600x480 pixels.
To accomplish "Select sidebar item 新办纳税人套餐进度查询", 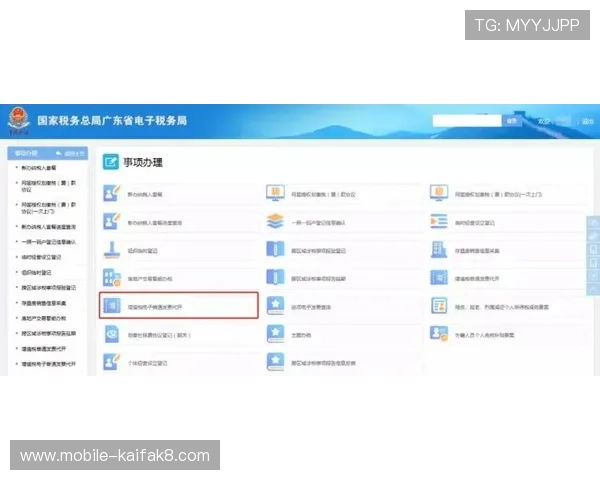I will pyautogui.click(x=49, y=227).
